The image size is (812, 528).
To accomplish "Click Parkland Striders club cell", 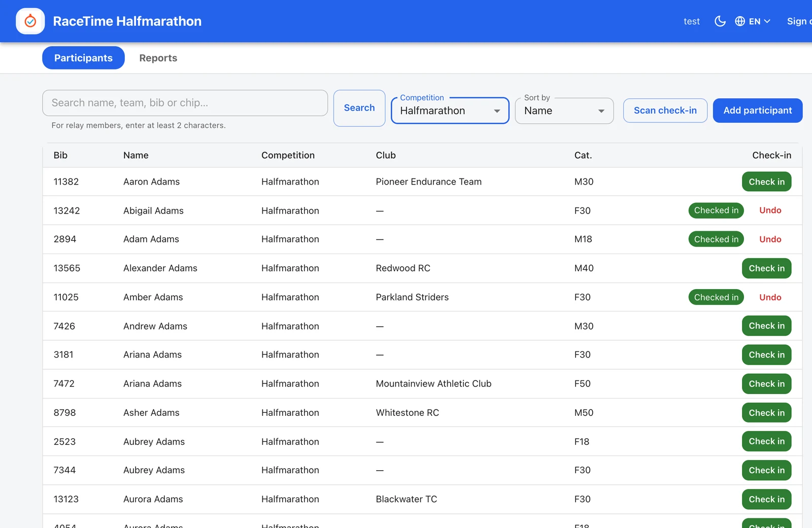I will tap(412, 297).
